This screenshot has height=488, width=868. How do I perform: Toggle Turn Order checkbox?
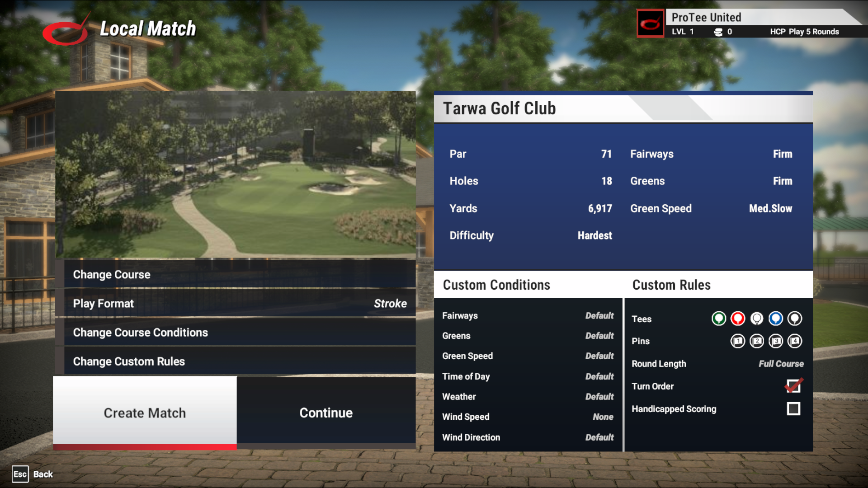point(793,386)
